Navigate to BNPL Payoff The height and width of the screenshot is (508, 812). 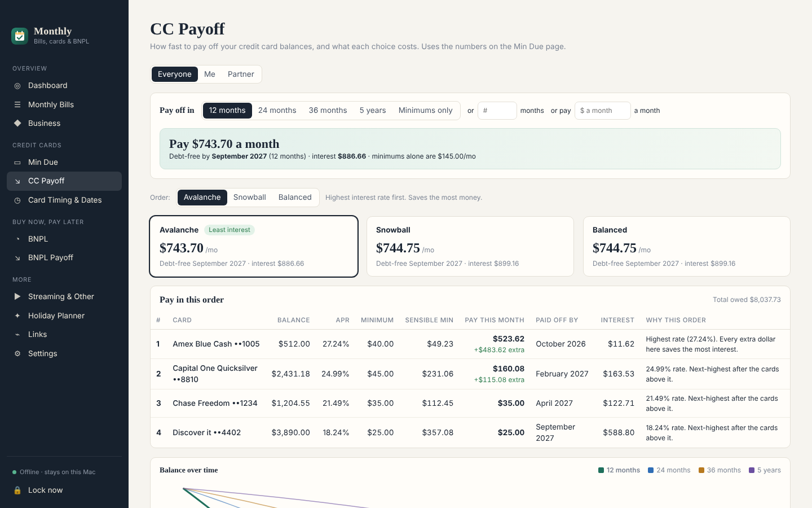coord(64,258)
